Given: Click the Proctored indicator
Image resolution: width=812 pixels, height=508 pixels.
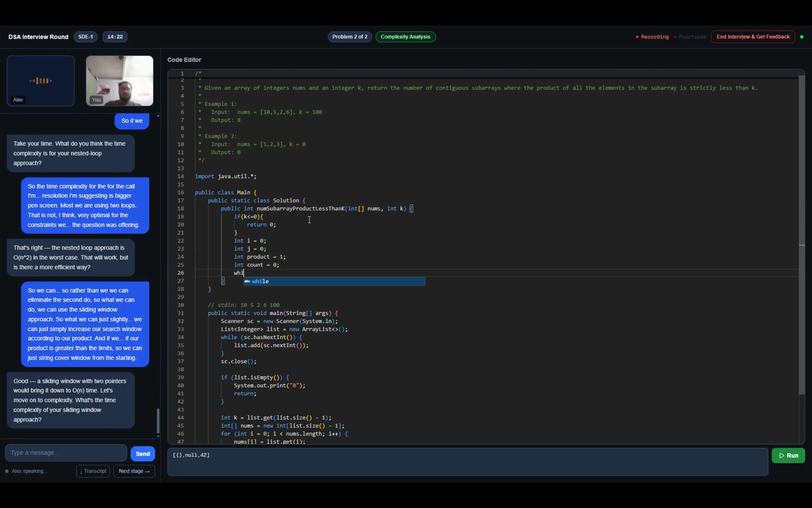Looking at the screenshot, I should (x=690, y=37).
